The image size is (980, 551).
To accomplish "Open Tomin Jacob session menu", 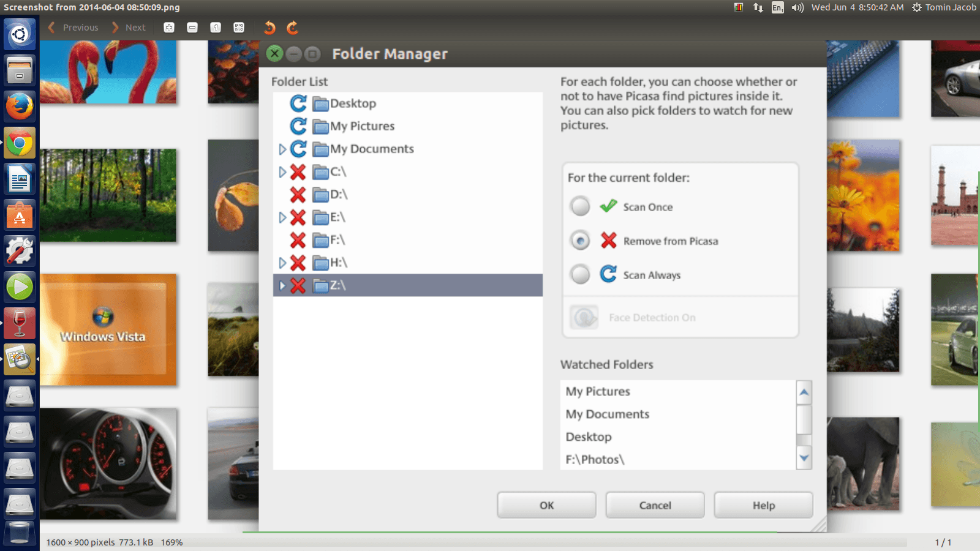I will click(x=944, y=7).
